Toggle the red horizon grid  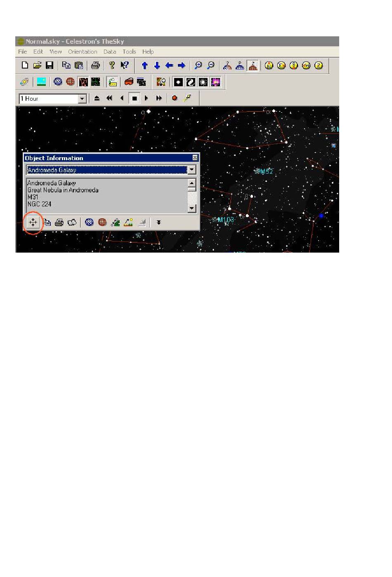coord(71,82)
